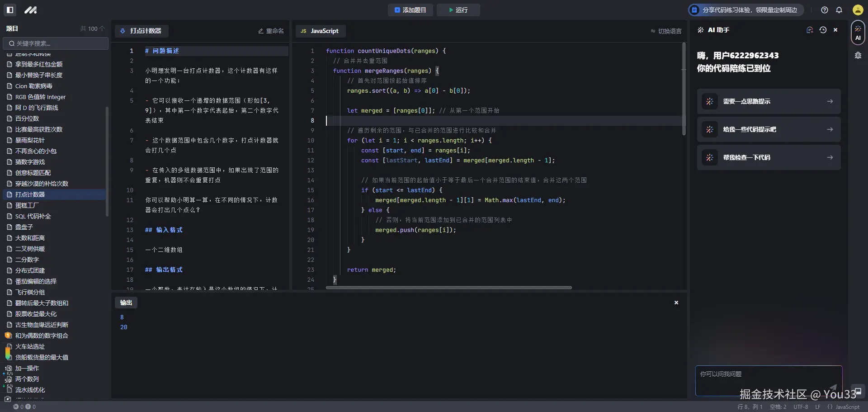The width and height of the screenshot is (868, 412).
Task: Click the site logo at top left
Action: 30,9
